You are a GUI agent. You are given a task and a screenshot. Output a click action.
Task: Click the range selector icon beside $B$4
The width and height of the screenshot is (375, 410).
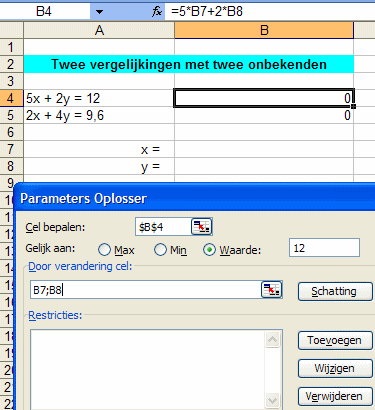[201, 227]
